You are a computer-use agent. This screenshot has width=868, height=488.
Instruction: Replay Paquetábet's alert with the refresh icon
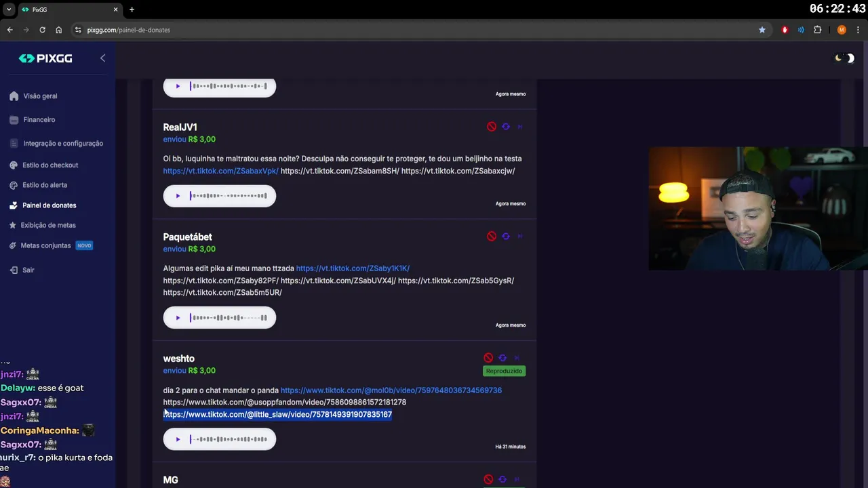click(506, 237)
